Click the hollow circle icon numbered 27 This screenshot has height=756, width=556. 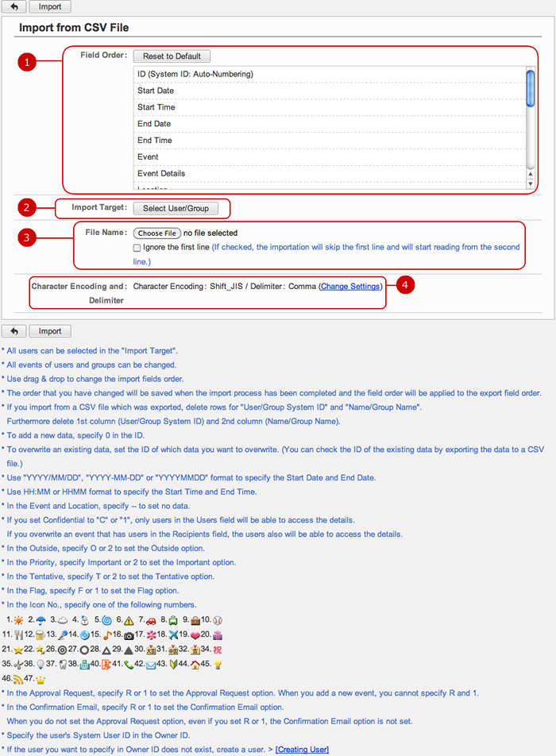coord(84,650)
